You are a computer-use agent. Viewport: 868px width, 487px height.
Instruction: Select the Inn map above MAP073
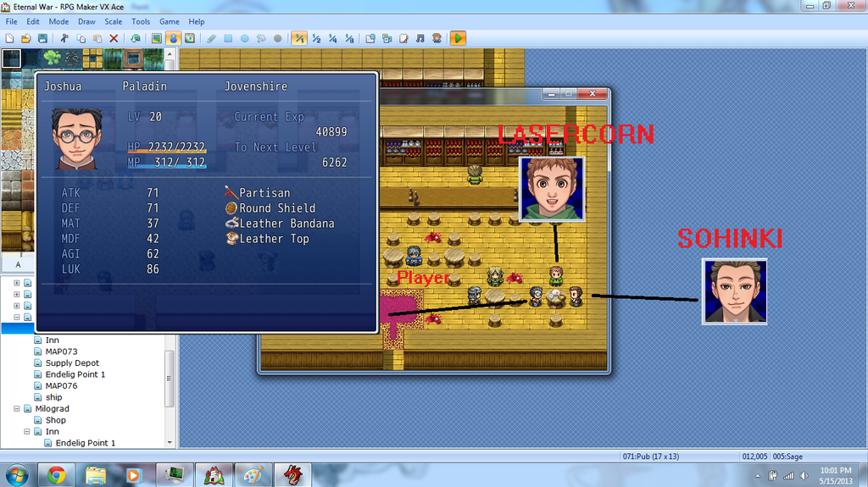52,340
